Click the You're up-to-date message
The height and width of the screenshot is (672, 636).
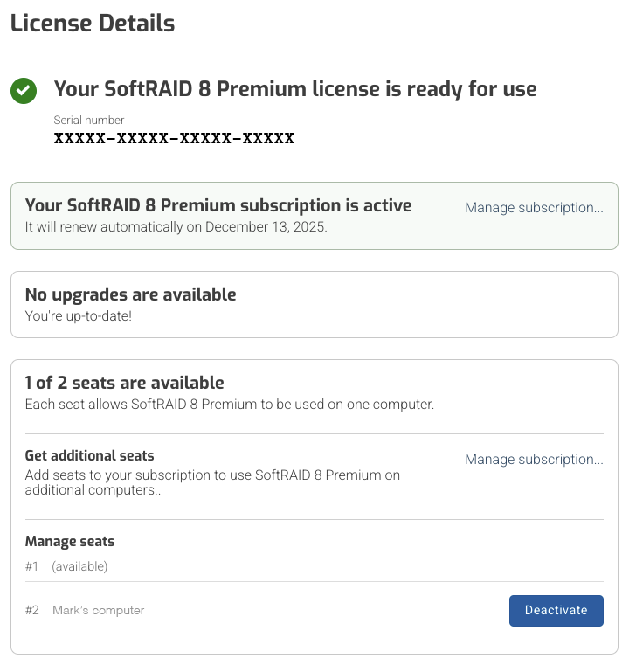79,315
